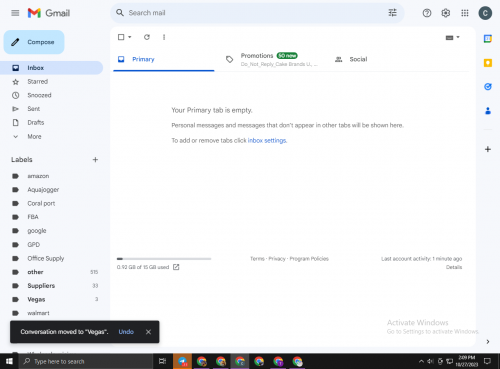Screen dimensions: 500x369
Task: Open the Terms link
Action: (257, 259)
